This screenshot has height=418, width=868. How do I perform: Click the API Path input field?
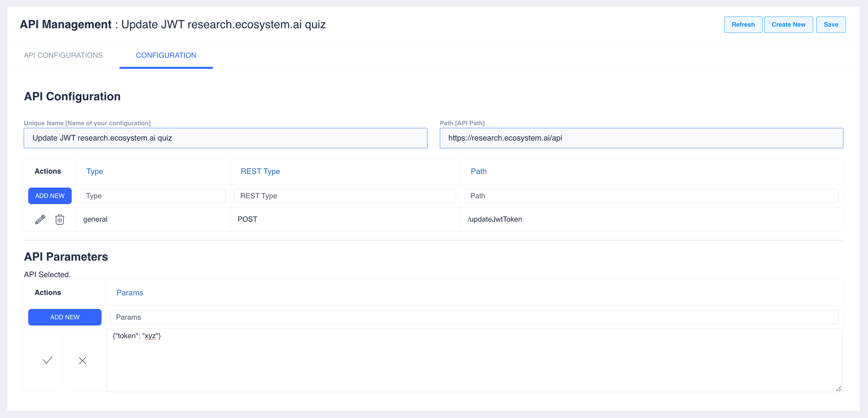641,138
